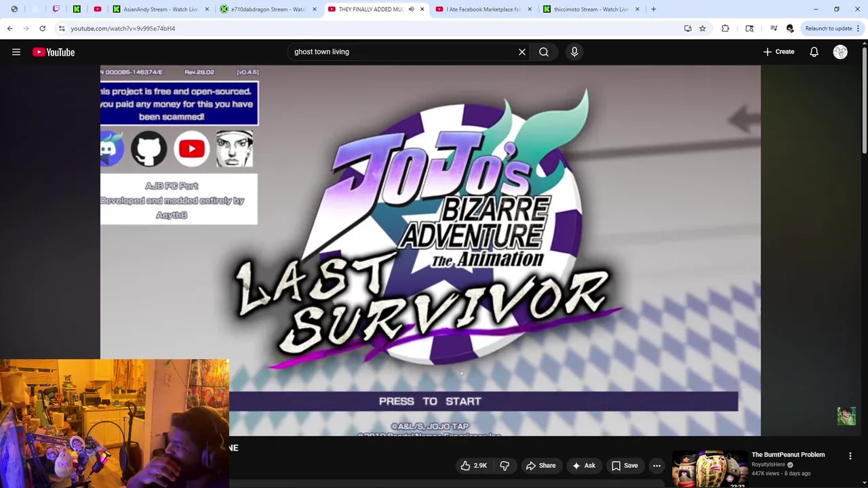Open the side panel search icon
The image size is (868, 488).
coord(749,28)
